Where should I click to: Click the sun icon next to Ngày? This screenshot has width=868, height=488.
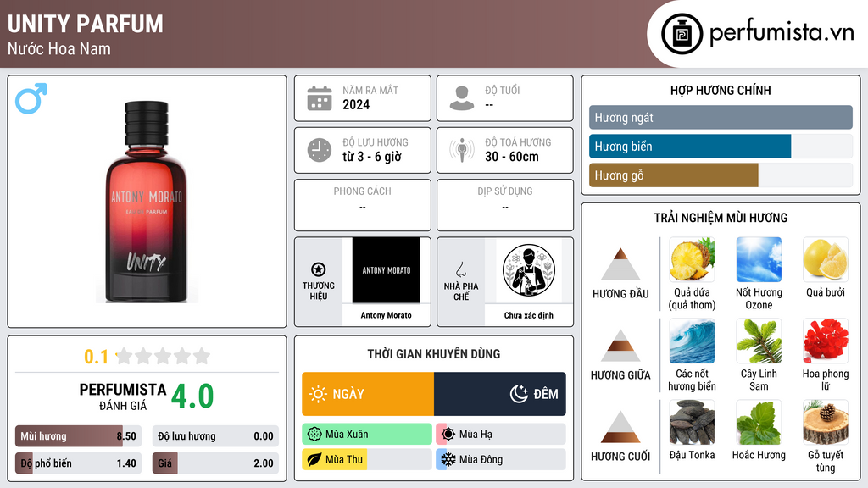[319, 394]
